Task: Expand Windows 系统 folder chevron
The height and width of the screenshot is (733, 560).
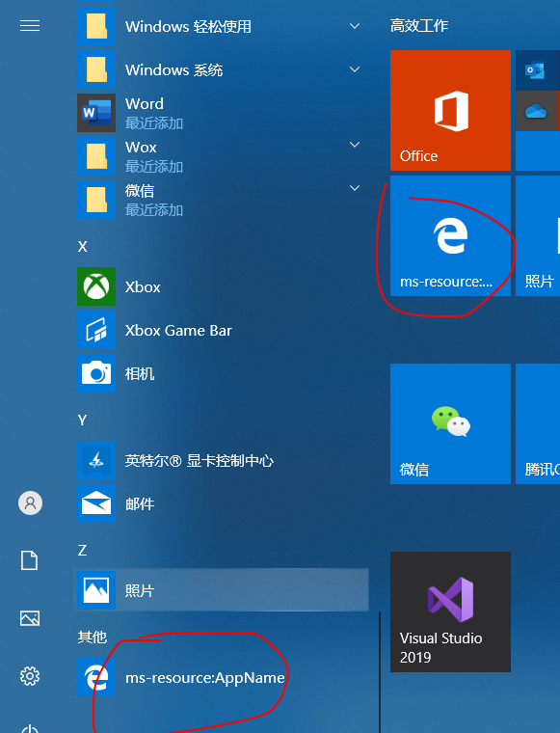Action: coord(355,69)
